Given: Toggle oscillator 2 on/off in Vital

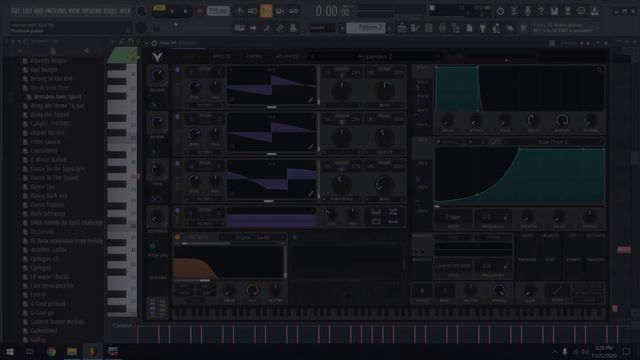Looking at the screenshot, I should tap(178, 117).
